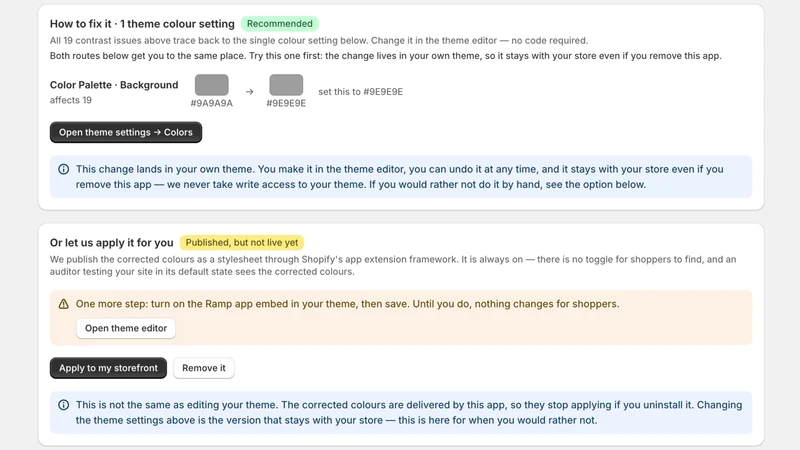The image size is (800, 450).
Task: Select the current #9A9A9A grey colour swatch
Action: (212, 85)
